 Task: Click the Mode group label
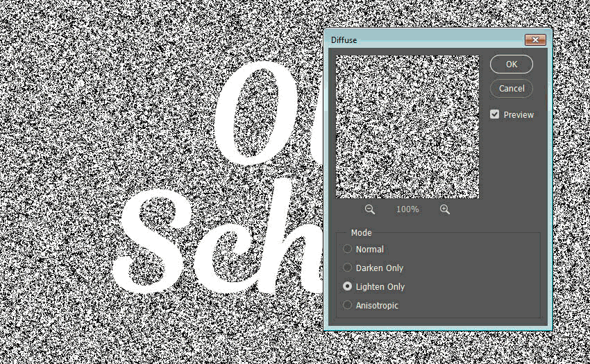361,233
